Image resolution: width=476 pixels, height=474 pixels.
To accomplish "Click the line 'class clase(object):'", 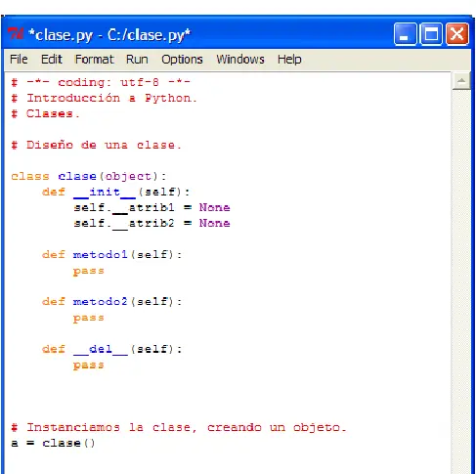I will tap(88, 176).
